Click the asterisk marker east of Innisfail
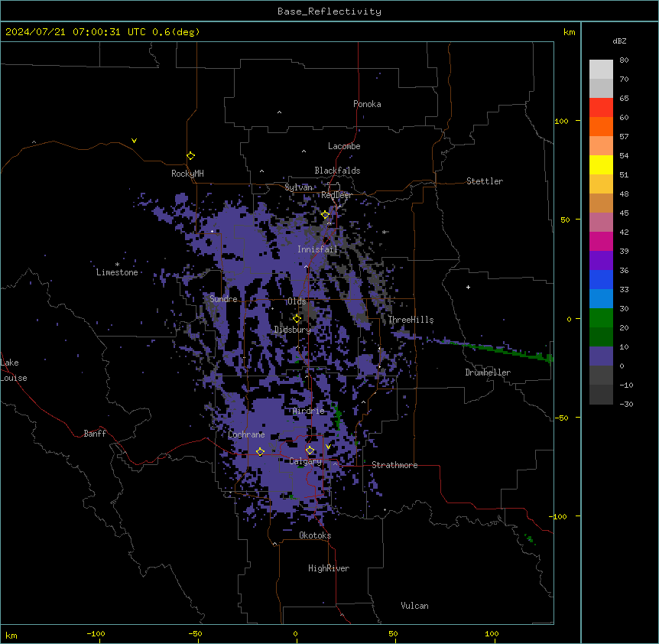Image resolution: width=659 pixels, height=644 pixels. tap(384, 232)
